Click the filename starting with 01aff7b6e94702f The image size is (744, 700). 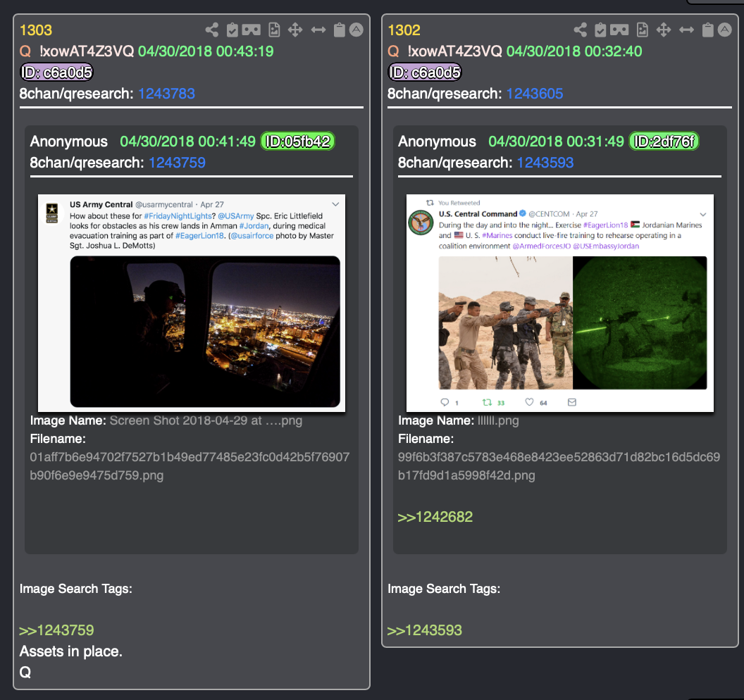pos(190,465)
